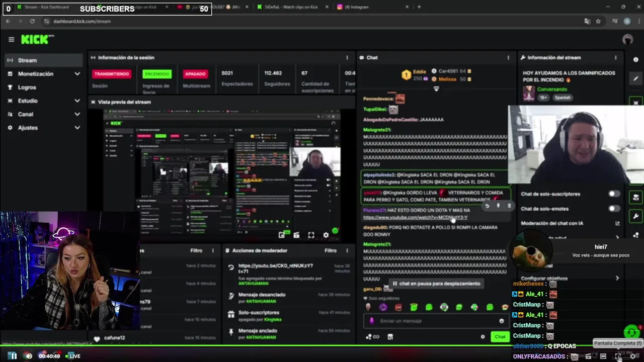Click the 112.462 Seguidores count
Viewport: 644px width, 362px height.
pos(273,73)
